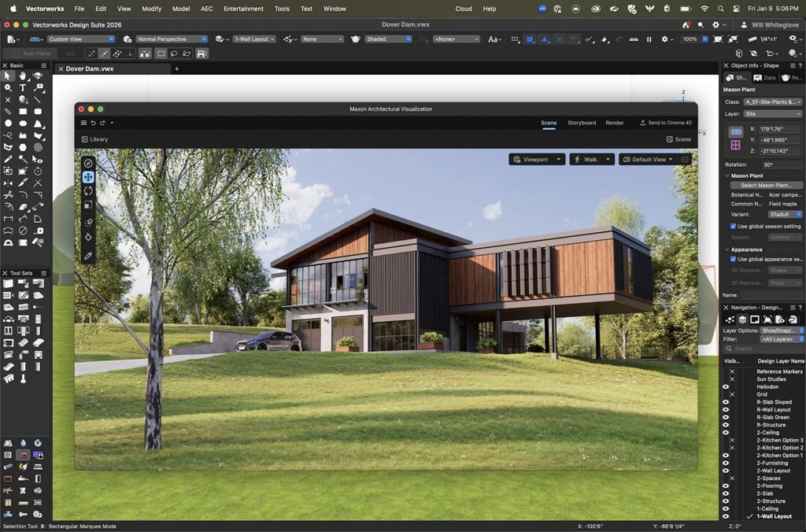Open the Data tab in Object Info
This screenshot has height=532, width=806.
(764, 78)
